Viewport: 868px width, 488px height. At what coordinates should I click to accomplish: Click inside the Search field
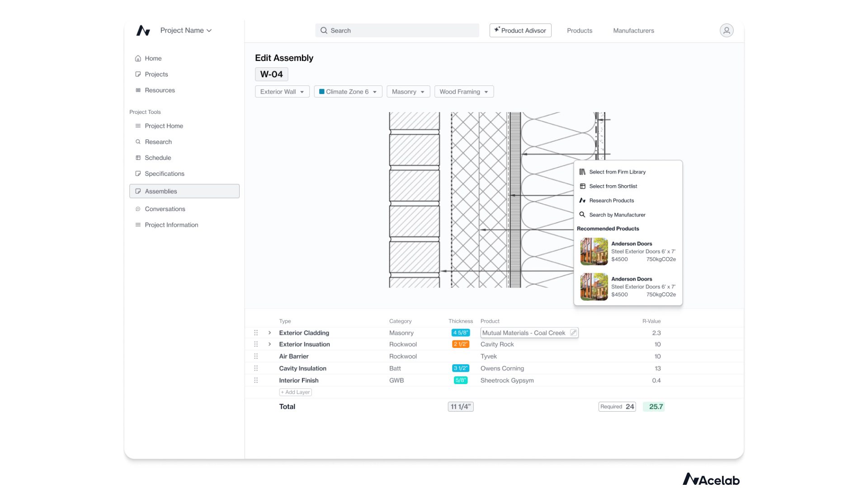(x=397, y=30)
